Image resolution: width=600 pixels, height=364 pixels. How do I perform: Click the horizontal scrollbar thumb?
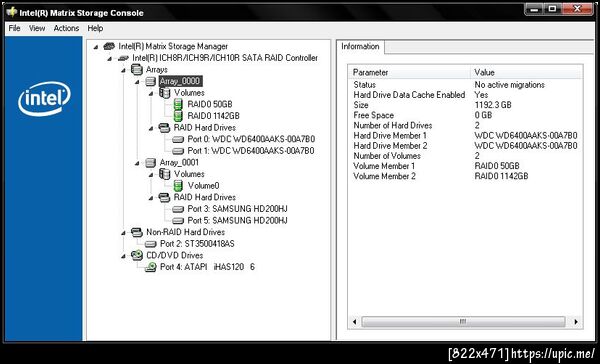click(x=463, y=322)
